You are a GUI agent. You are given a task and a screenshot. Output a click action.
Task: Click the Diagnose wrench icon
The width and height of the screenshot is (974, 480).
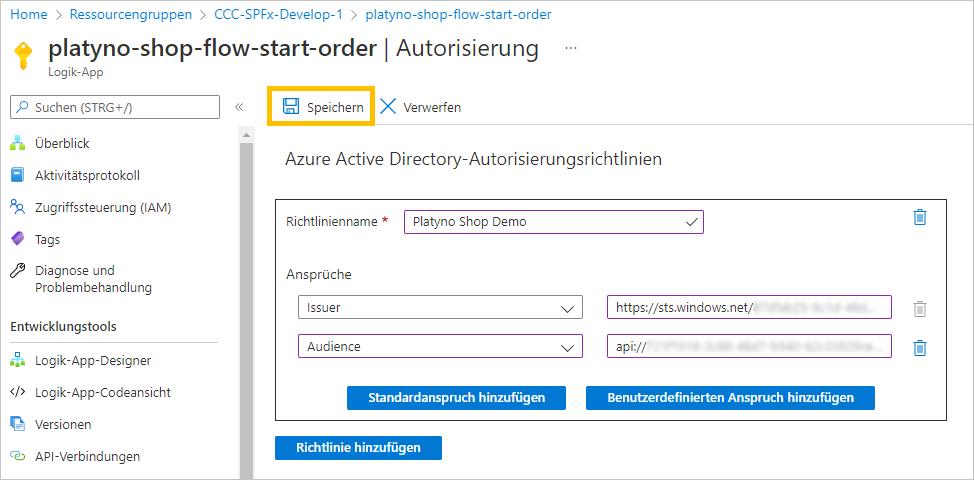(18, 271)
